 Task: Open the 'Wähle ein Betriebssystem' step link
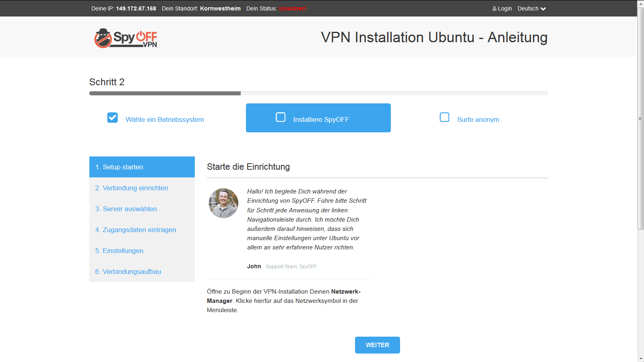[x=165, y=119]
